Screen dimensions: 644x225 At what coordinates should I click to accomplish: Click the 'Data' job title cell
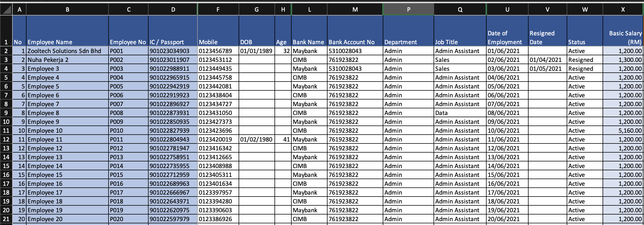(460, 113)
